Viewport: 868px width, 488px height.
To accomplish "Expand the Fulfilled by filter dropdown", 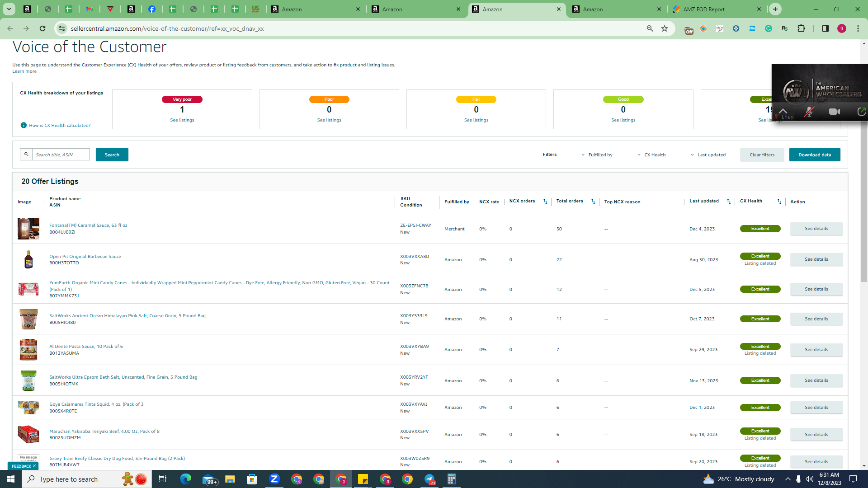I will [597, 155].
